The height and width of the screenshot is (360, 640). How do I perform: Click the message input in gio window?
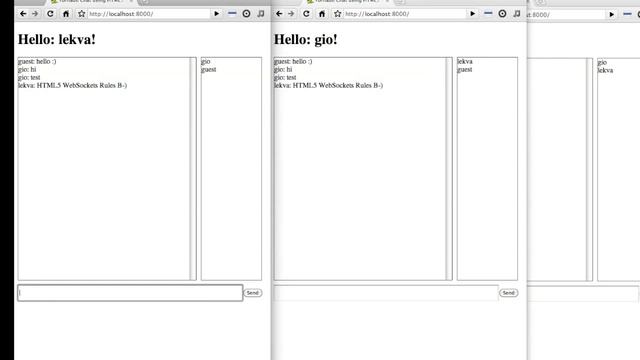386,293
